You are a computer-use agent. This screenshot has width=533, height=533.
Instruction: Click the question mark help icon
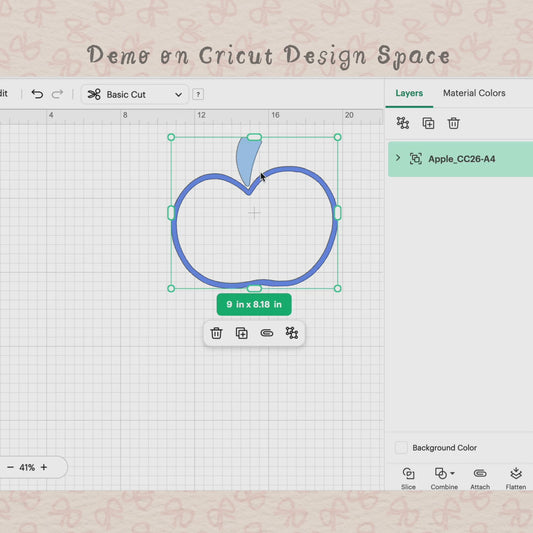coord(198,94)
